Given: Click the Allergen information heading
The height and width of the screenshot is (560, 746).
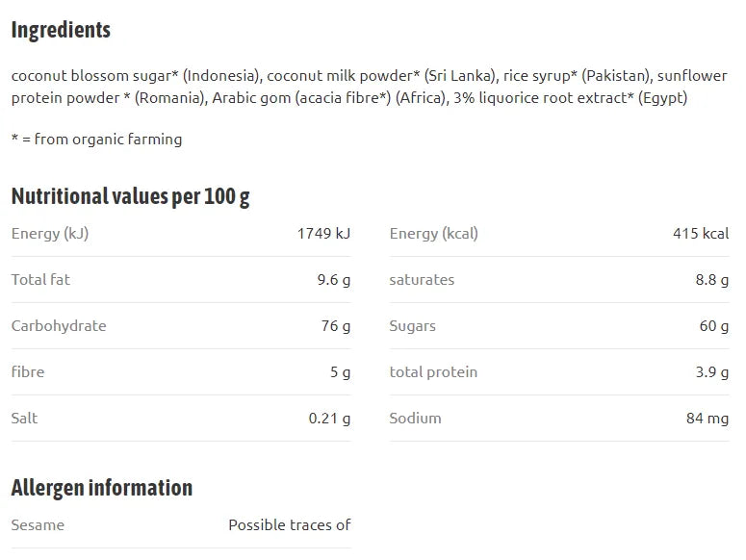Looking at the screenshot, I should (102, 488).
